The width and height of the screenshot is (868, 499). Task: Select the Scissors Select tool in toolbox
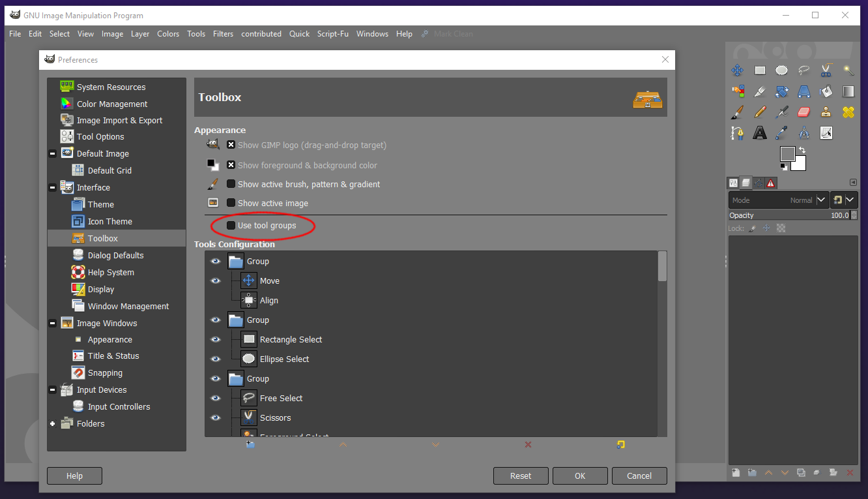pyautogui.click(x=826, y=70)
